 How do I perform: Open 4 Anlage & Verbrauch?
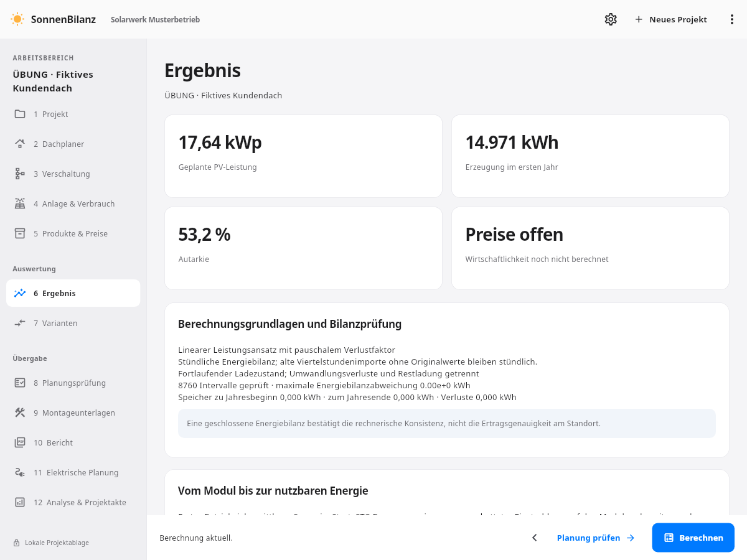coord(73,203)
